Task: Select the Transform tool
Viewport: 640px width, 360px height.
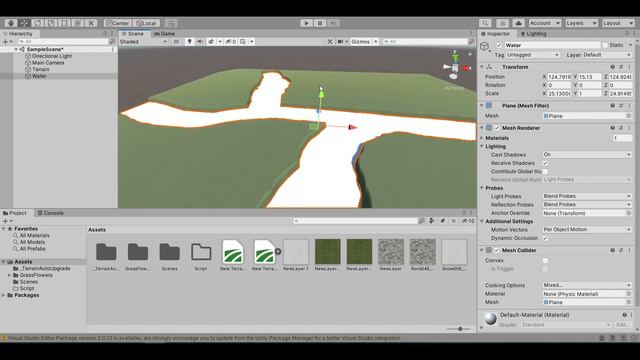Action: click(x=78, y=23)
